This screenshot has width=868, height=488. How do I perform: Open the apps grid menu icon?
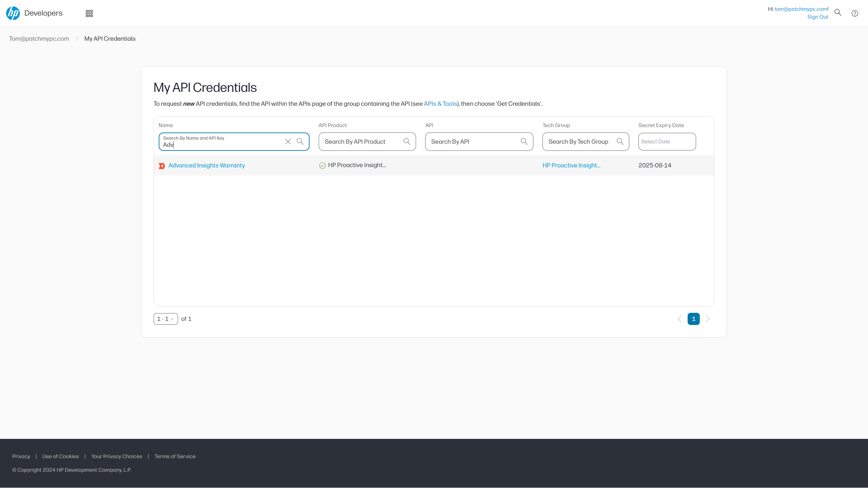pos(89,13)
